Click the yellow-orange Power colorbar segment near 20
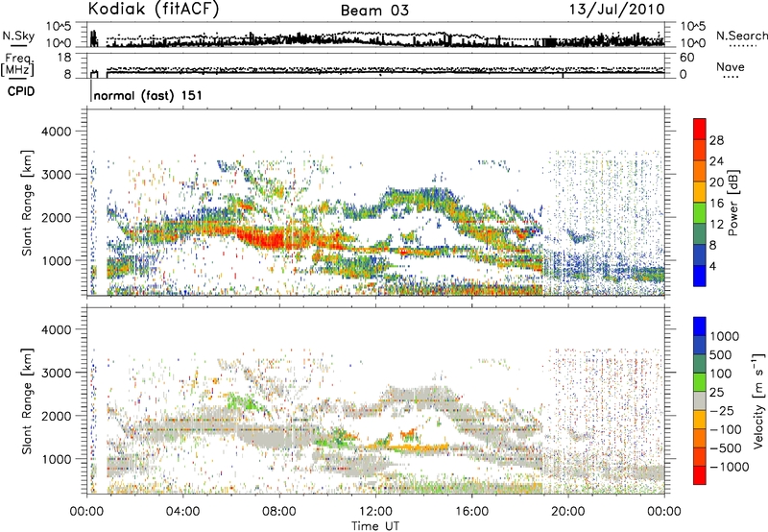The image size is (768, 532). click(700, 191)
